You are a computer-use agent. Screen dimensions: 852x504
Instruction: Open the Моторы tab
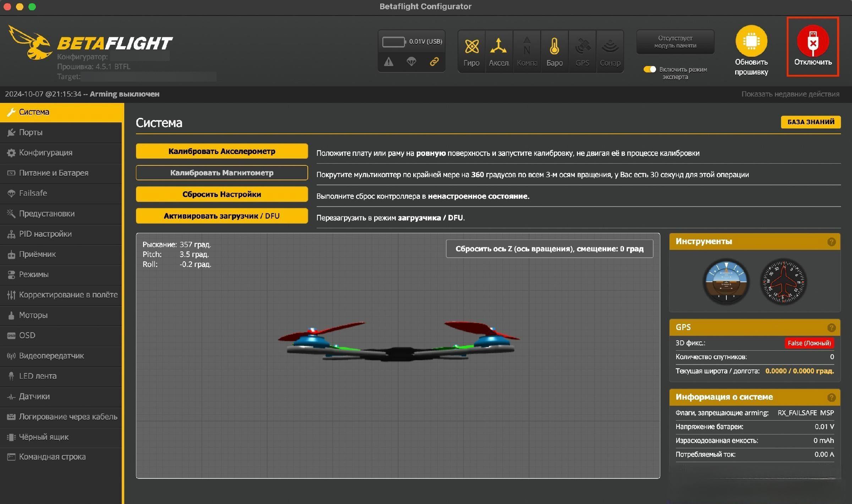61,315
